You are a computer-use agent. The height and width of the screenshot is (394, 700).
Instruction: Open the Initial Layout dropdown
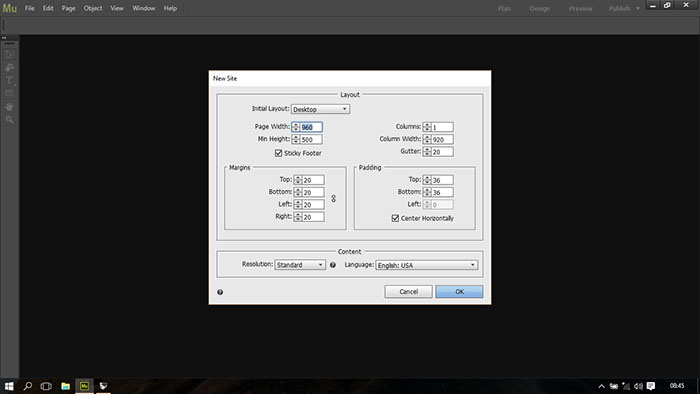point(320,109)
